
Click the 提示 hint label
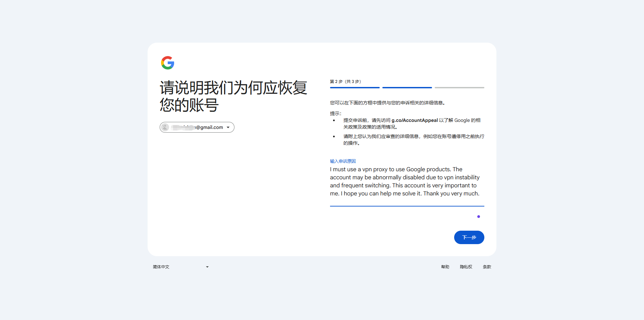point(335,113)
